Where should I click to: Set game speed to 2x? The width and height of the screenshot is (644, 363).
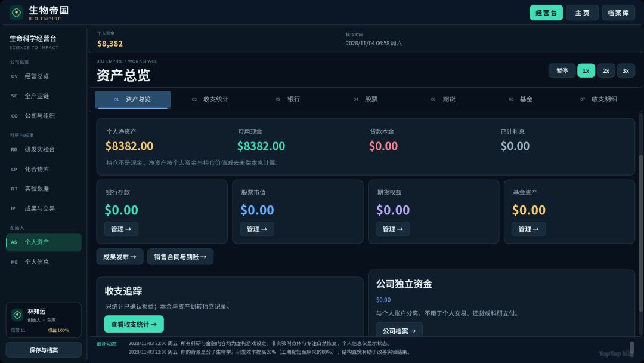pyautogui.click(x=606, y=70)
